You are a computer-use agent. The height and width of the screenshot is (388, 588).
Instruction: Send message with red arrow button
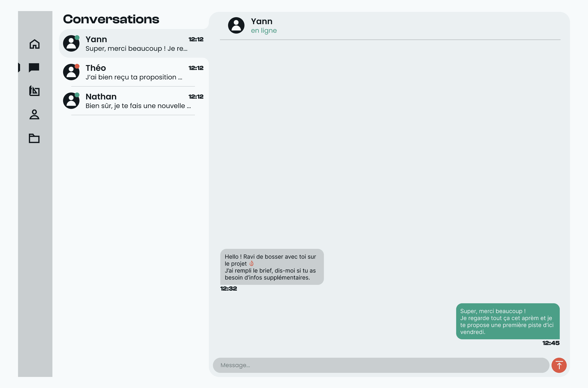[559, 365]
